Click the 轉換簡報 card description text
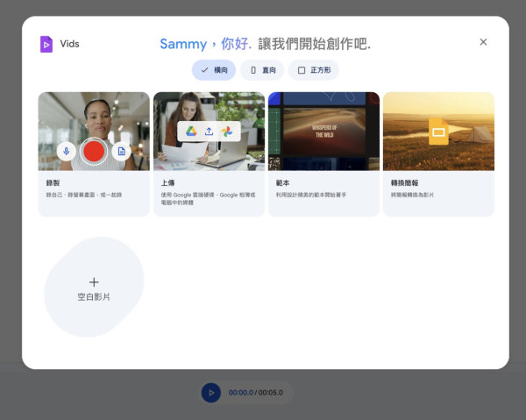 (x=412, y=195)
